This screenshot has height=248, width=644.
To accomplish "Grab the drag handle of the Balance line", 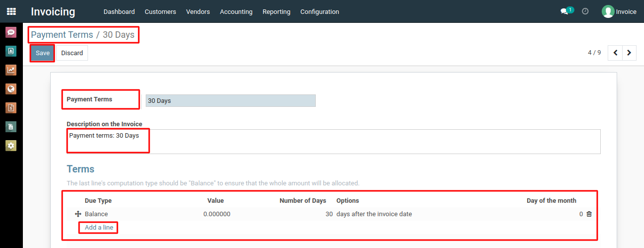I will [x=78, y=214].
